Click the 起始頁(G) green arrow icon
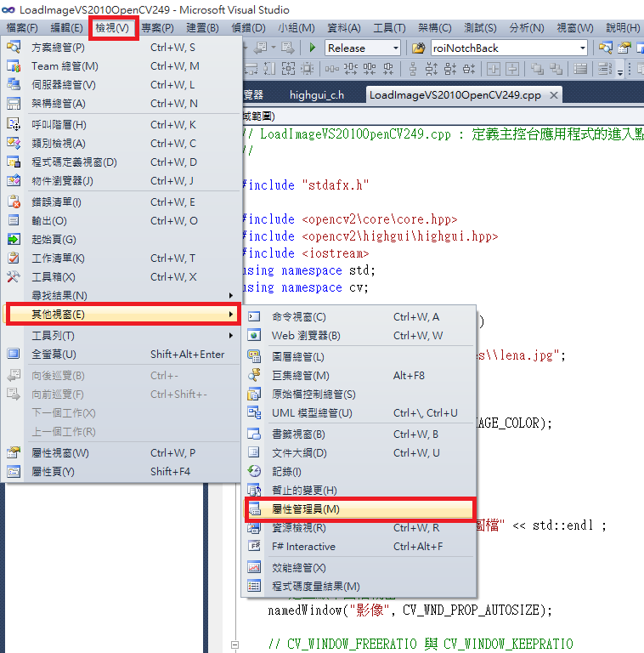The height and width of the screenshot is (653, 644). pos(14,240)
